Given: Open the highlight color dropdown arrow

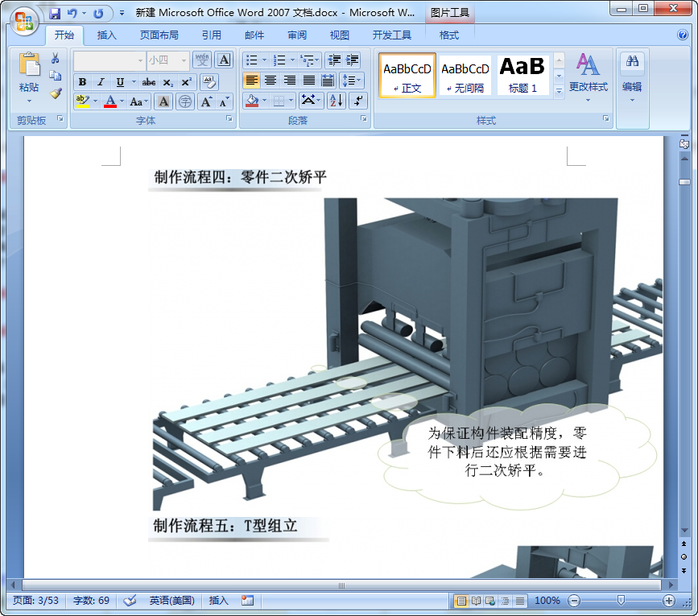Looking at the screenshot, I should point(95,101).
